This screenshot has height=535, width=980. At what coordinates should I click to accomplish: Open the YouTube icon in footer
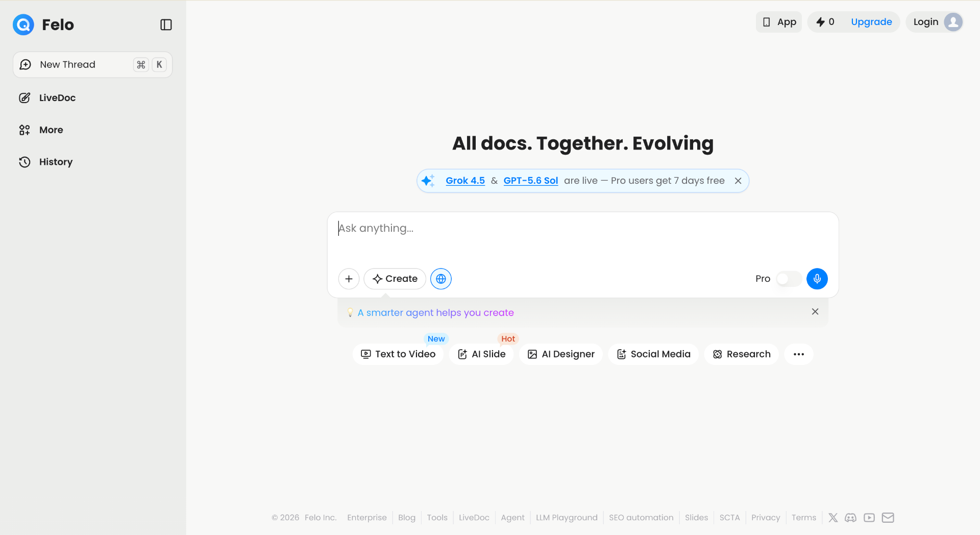coord(869,518)
